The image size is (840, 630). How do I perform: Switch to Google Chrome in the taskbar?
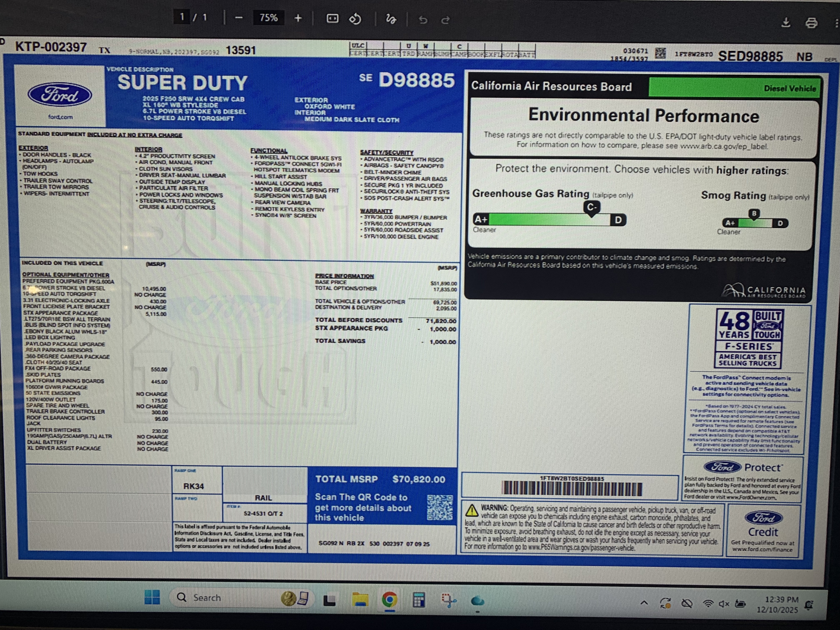point(389,600)
